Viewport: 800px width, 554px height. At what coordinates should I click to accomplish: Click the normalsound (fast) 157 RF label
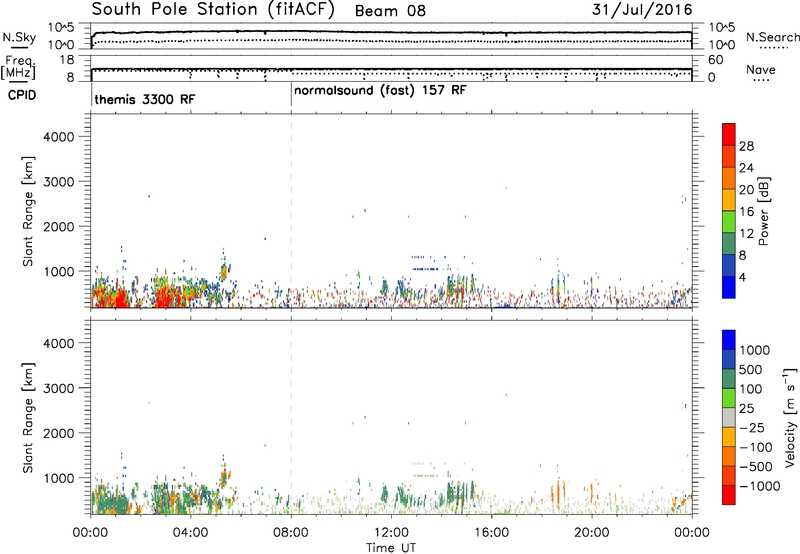[380, 91]
